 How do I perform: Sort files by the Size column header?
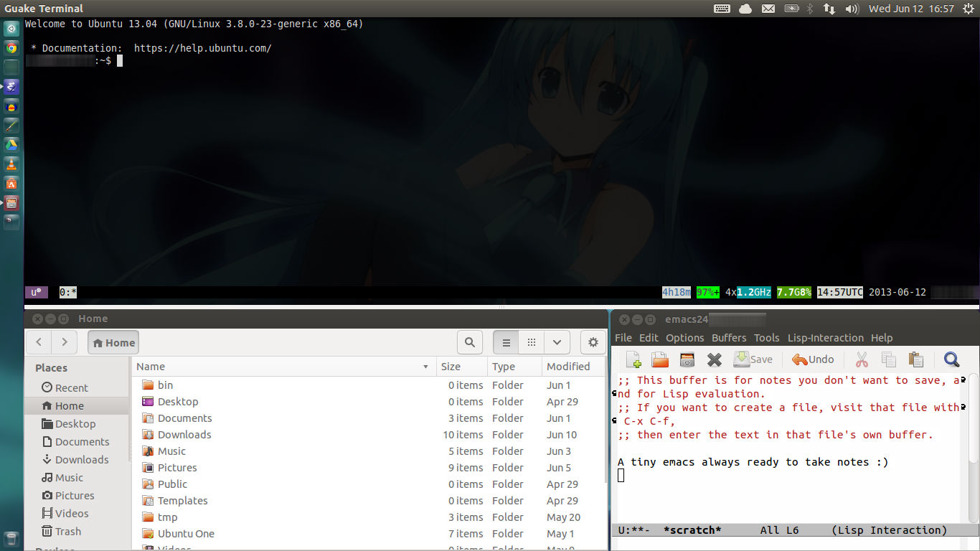pyautogui.click(x=461, y=367)
